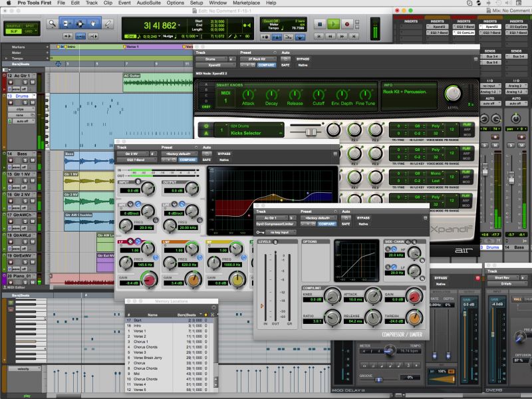Mute the Bass track
The image size is (532, 399).
(32, 160)
